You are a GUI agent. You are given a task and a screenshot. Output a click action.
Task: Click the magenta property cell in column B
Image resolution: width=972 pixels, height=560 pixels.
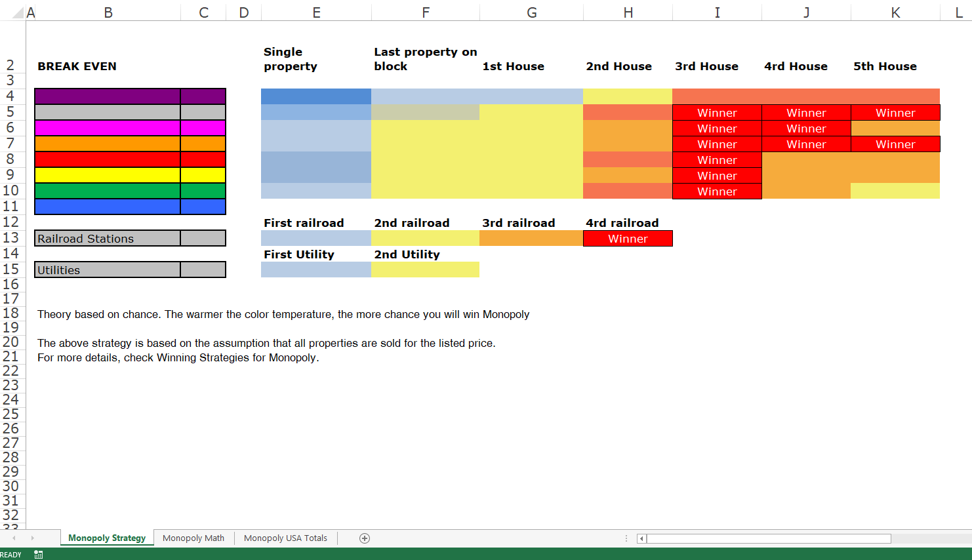pyautogui.click(x=108, y=128)
